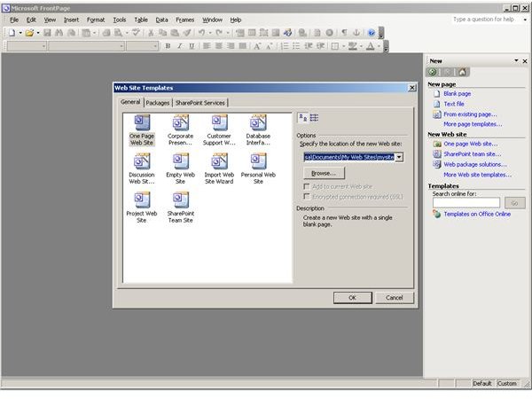The width and height of the screenshot is (532, 399).
Task: Click More Web site templates link
Action: tap(477, 175)
